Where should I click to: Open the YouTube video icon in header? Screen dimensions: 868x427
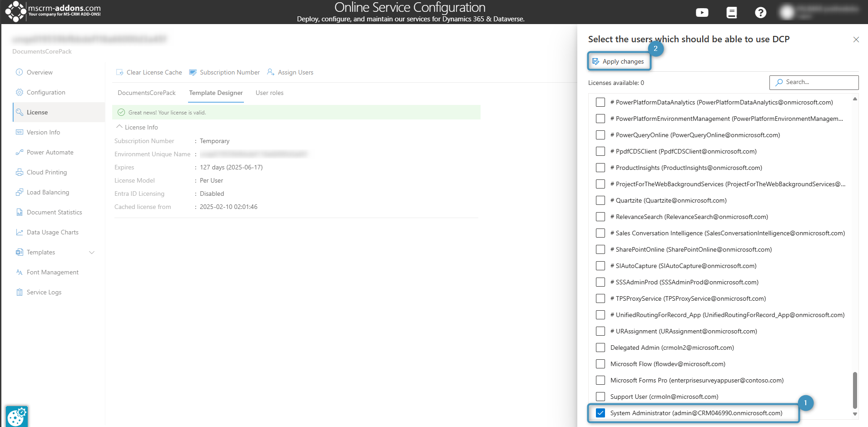click(x=702, y=13)
